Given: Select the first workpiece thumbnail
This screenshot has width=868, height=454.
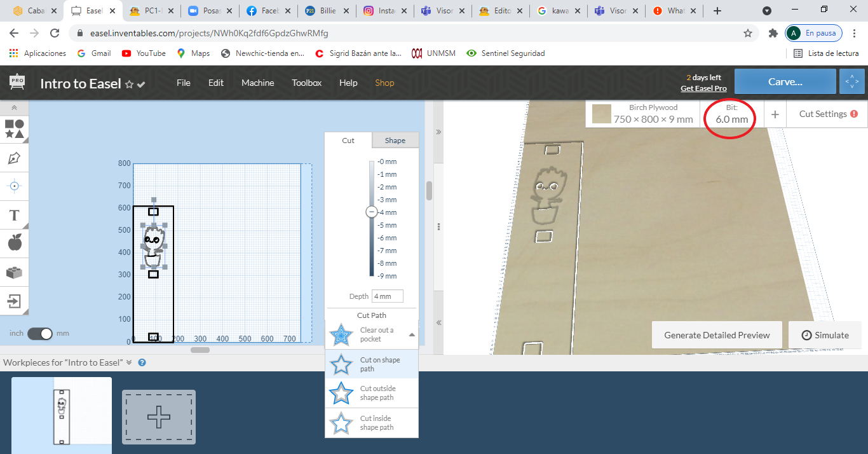Looking at the screenshot, I should 62,415.
